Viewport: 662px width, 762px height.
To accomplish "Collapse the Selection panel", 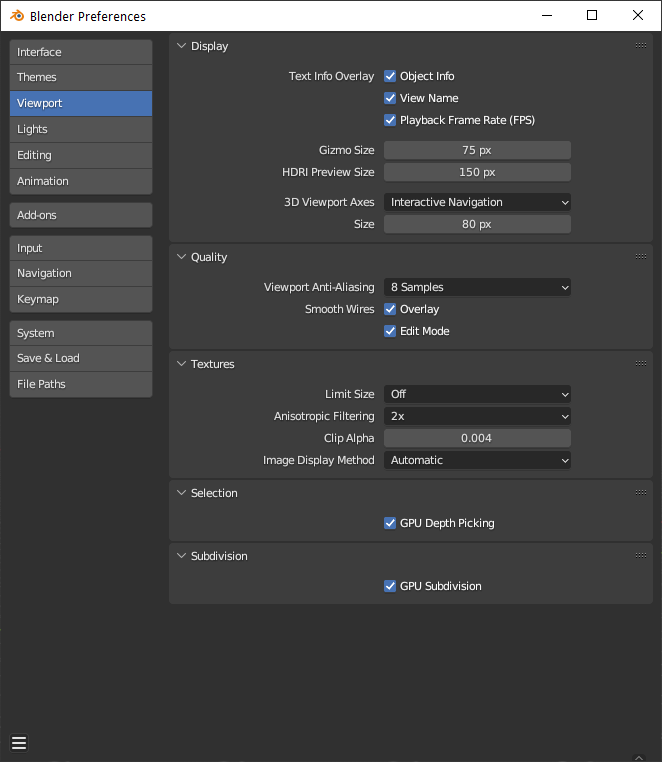I will [x=181, y=493].
